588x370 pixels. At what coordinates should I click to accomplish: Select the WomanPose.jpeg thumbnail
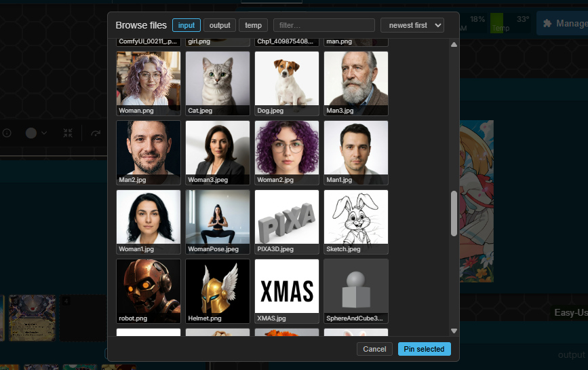[218, 222]
